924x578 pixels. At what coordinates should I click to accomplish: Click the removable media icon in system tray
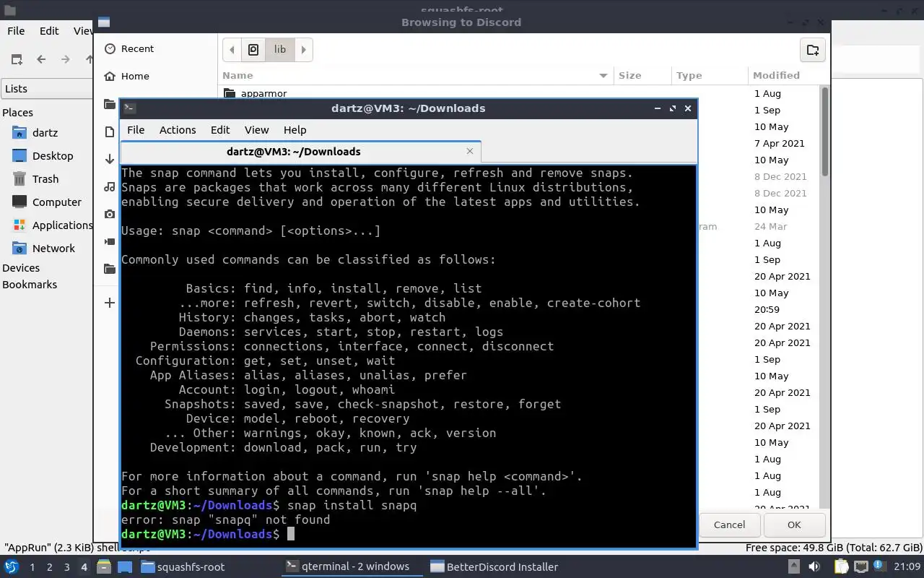coord(793,567)
